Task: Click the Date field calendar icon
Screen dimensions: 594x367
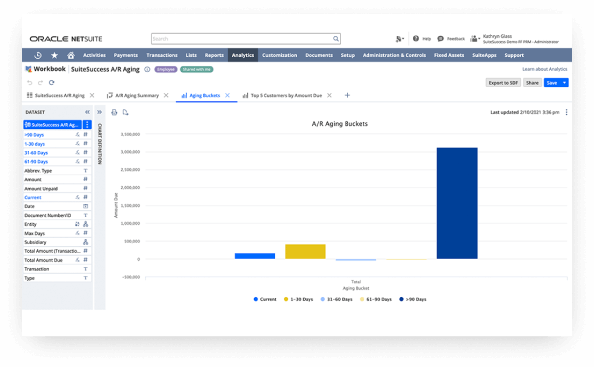Action: 86,206
